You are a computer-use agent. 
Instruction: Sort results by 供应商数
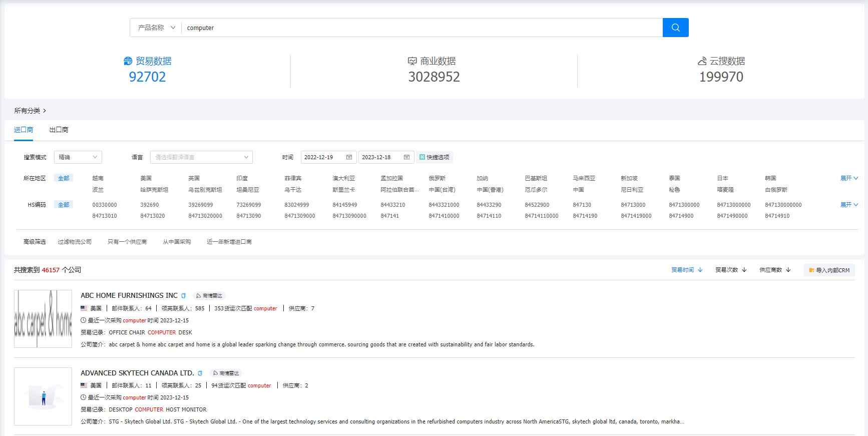(775, 270)
